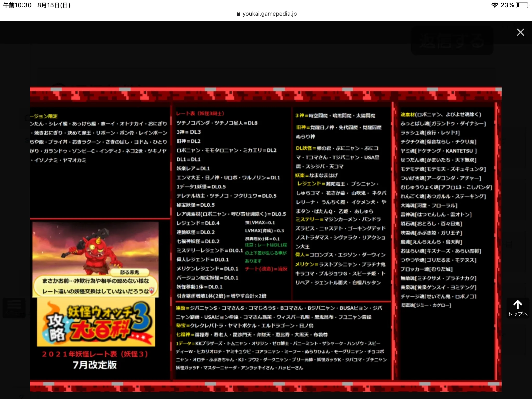Tap the 辞典埋め1体=0.1 note
This screenshot has width=532, height=399.
(x=262, y=239)
